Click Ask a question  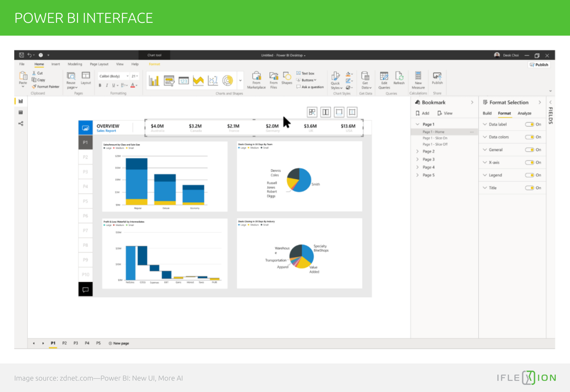point(310,87)
